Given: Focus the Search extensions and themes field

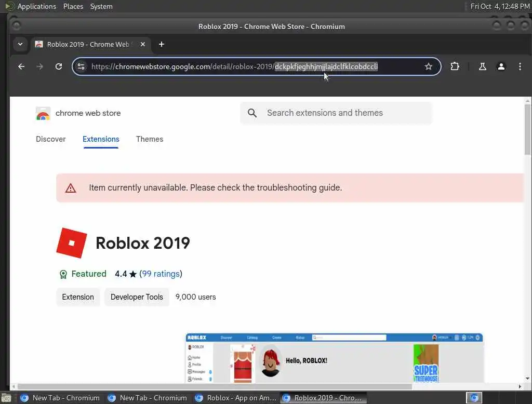Looking at the screenshot, I should [x=336, y=113].
